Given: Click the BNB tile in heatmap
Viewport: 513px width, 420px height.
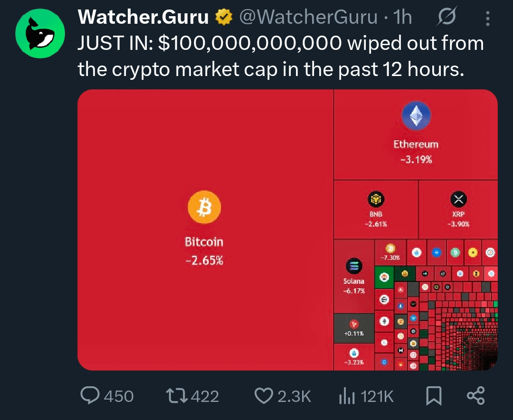Looking at the screenshot, I should point(376,209).
